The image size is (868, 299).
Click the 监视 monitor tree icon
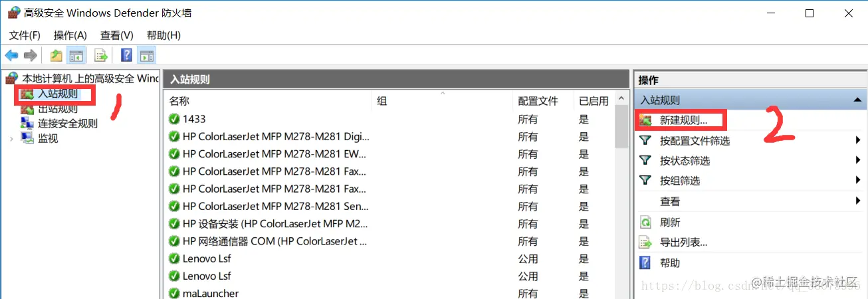(x=27, y=138)
